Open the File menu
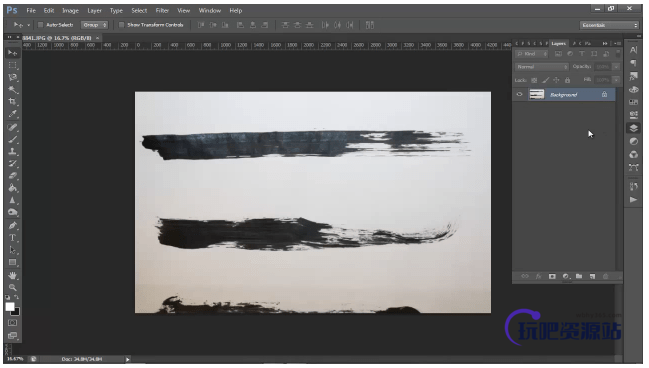The image size is (649, 368). tap(31, 10)
